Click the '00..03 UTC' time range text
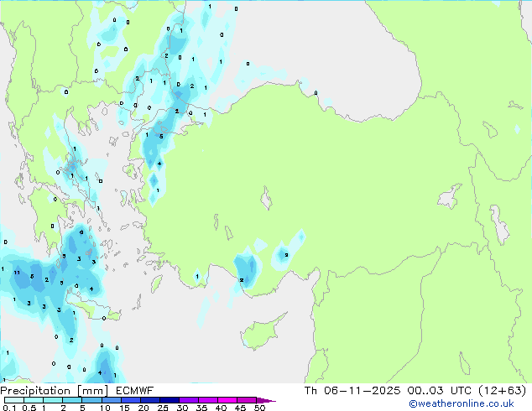532x411 pixels. (x=440, y=391)
